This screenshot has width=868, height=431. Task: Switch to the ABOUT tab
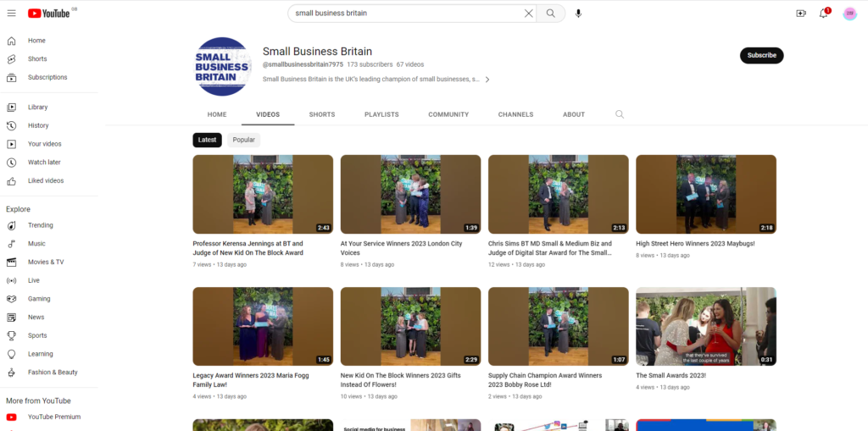pyautogui.click(x=574, y=114)
